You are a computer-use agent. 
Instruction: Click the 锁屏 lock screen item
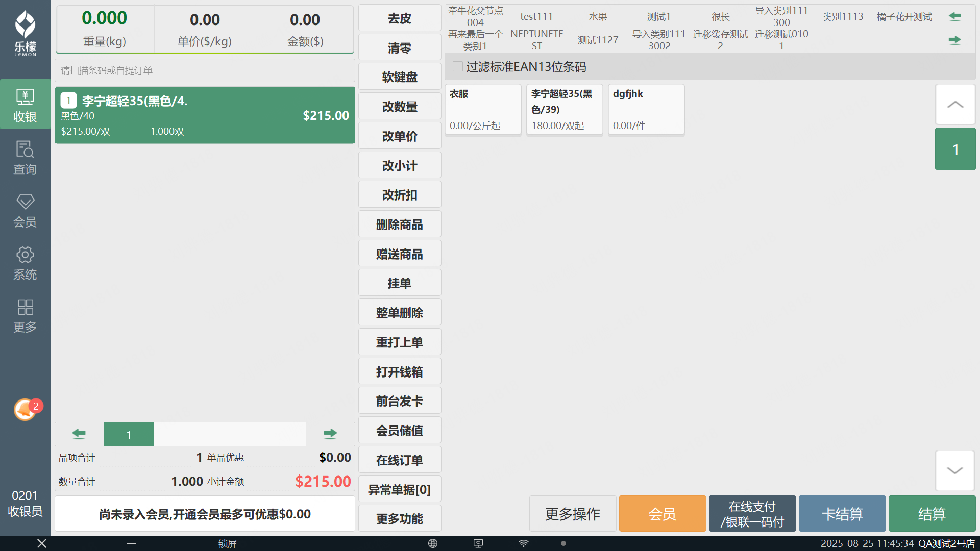point(228,543)
